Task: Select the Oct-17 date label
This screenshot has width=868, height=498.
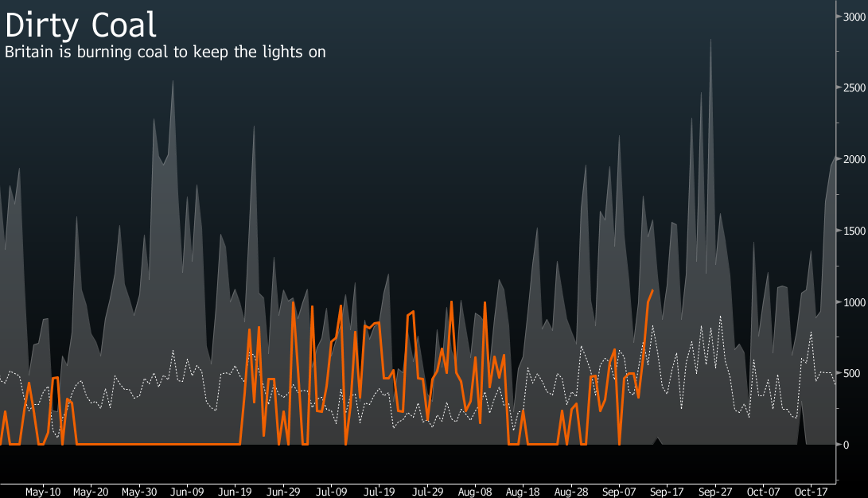Action: pyautogui.click(x=811, y=492)
